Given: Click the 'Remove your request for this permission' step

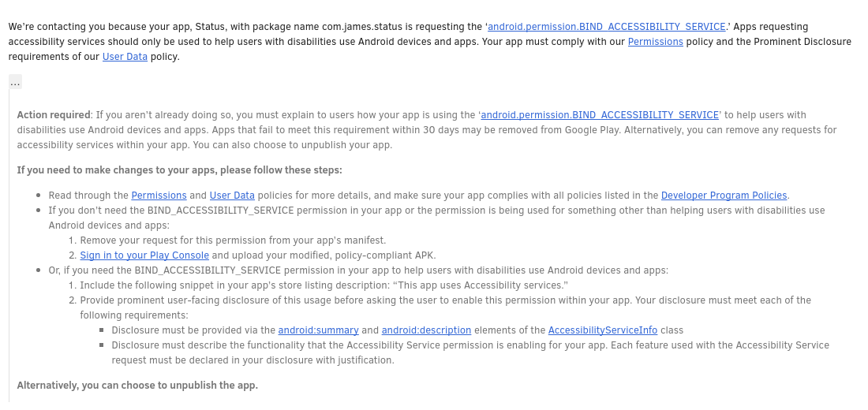Looking at the screenshot, I should (x=233, y=240).
